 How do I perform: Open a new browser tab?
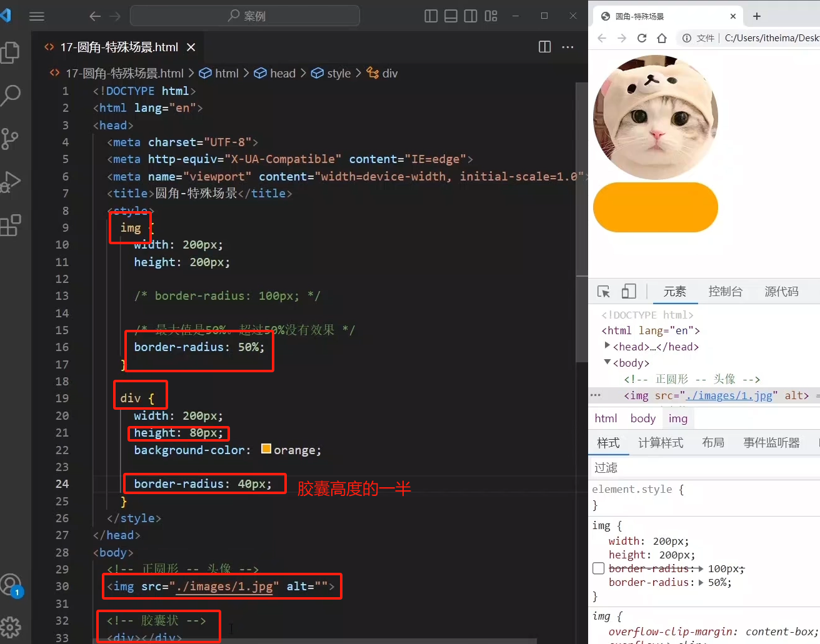(757, 16)
